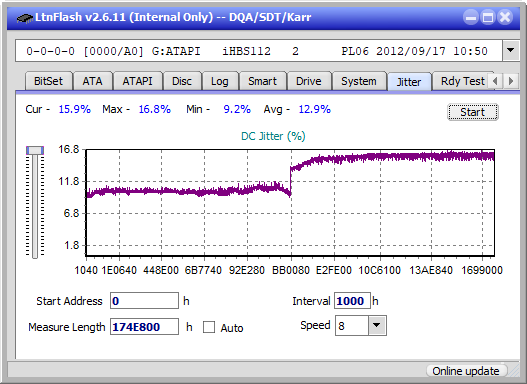Minimize the LtnFlash window
Screen dimensions: 527x384
tap(471, 17)
